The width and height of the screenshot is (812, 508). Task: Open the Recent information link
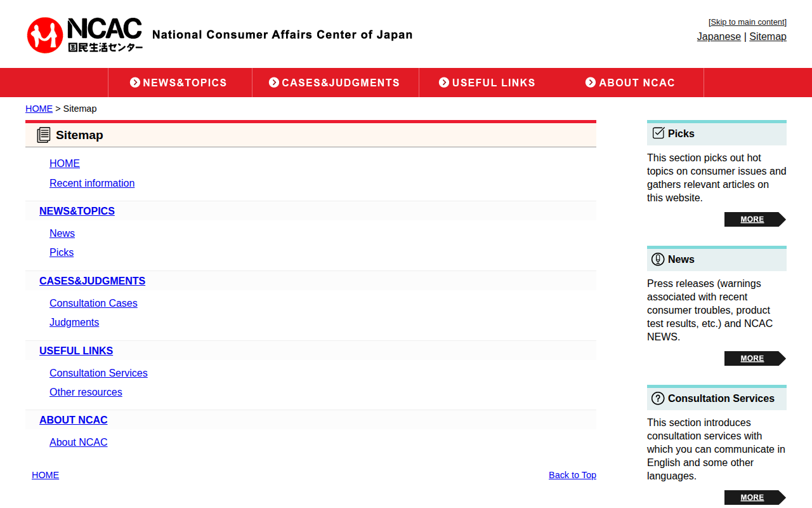pos(92,183)
